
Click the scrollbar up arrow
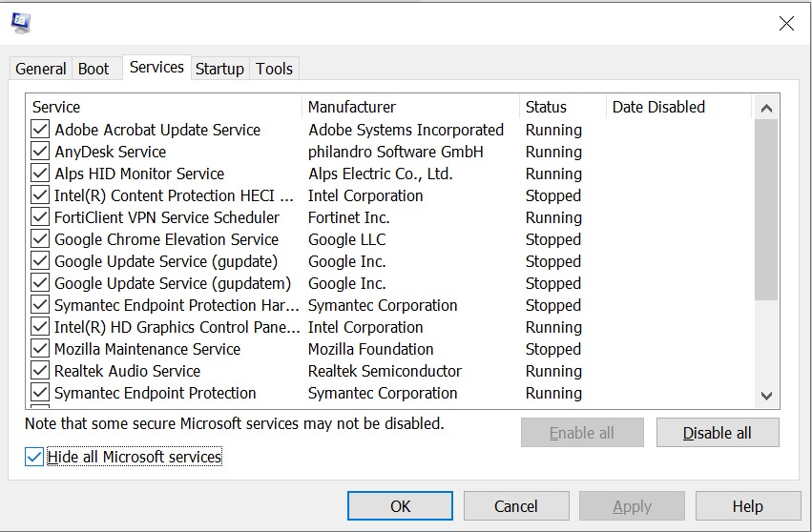click(766, 108)
